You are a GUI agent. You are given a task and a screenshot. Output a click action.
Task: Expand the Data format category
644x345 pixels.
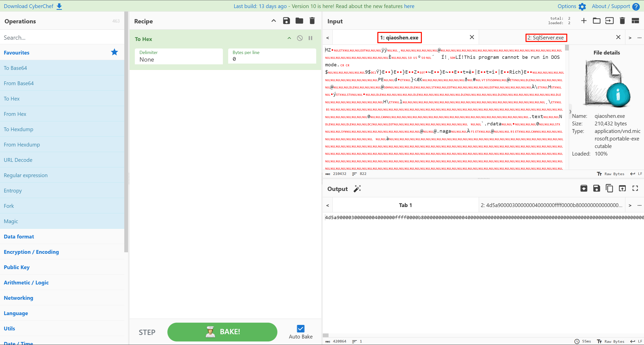[19, 236]
